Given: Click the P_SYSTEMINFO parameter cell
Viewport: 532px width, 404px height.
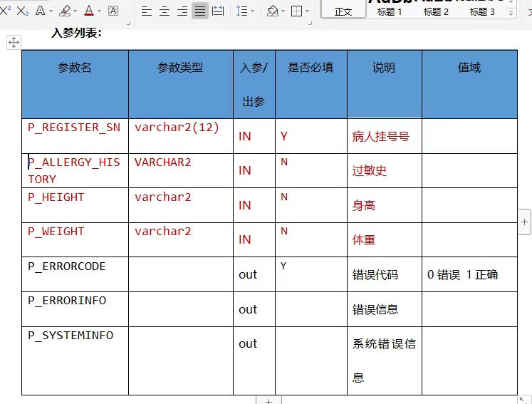Looking at the screenshot, I should [x=75, y=361].
